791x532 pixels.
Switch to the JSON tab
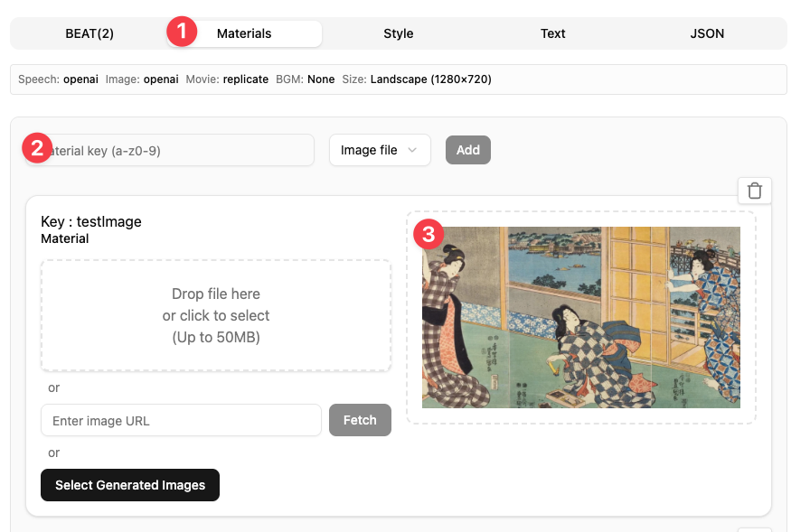pyautogui.click(x=707, y=33)
